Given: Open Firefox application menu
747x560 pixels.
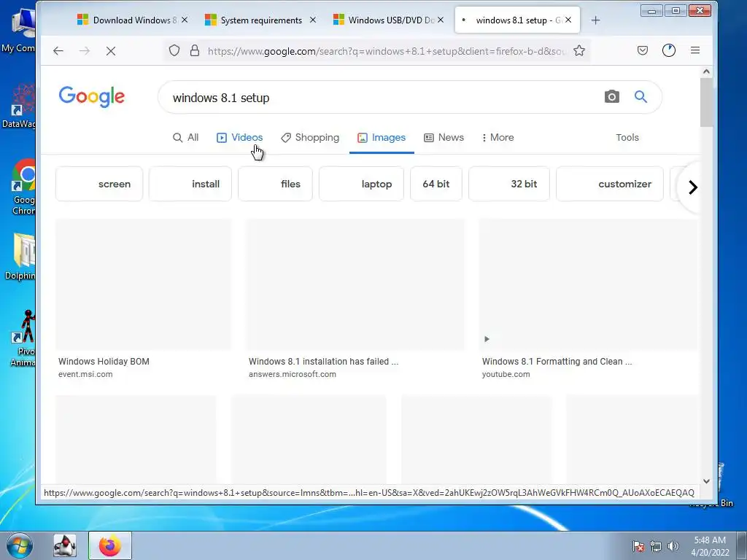Looking at the screenshot, I should (x=695, y=50).
